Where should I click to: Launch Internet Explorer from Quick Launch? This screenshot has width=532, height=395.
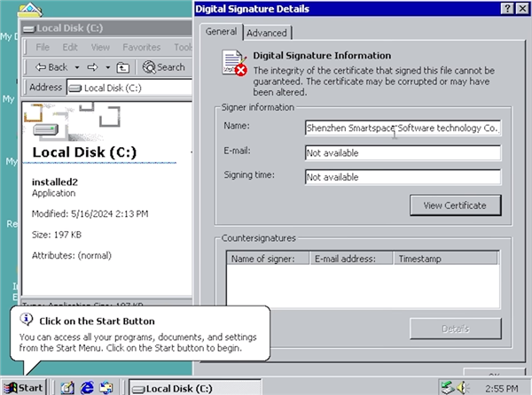click(88, 387)
